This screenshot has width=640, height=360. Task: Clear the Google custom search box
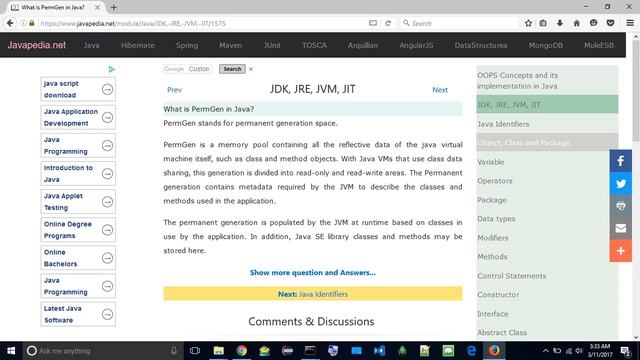251,69
